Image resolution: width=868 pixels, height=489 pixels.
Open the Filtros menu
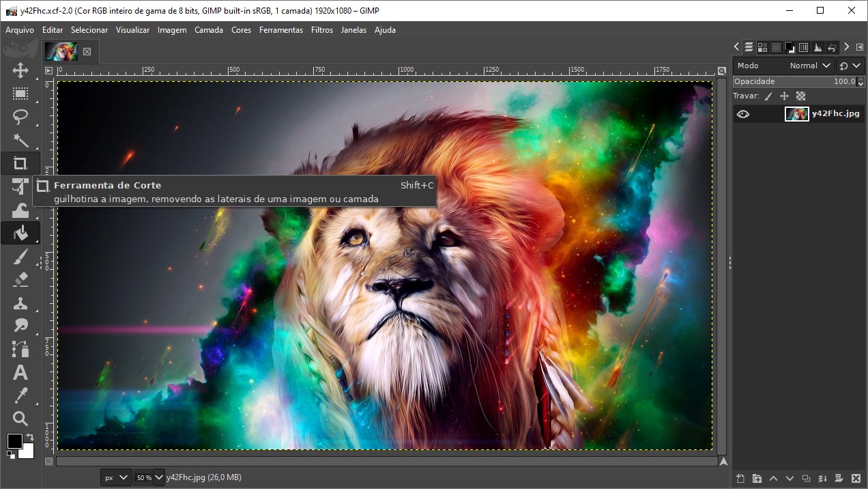322,30
